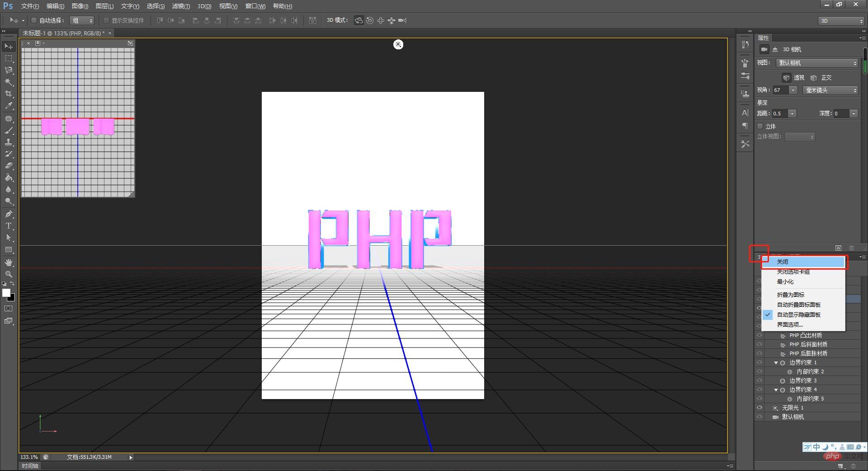
Task: Click the foreground color swatch
Action: pyautogui.click(x=6, y=293)
